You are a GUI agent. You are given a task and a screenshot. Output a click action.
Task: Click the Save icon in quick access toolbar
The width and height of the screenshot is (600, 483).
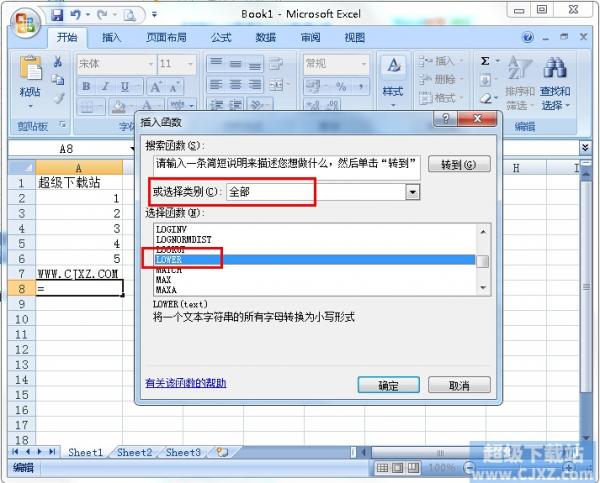click(x=57, y=15)
